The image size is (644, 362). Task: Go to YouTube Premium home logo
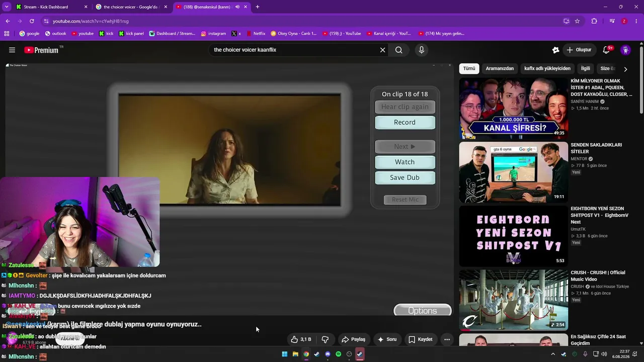point(41,50)
